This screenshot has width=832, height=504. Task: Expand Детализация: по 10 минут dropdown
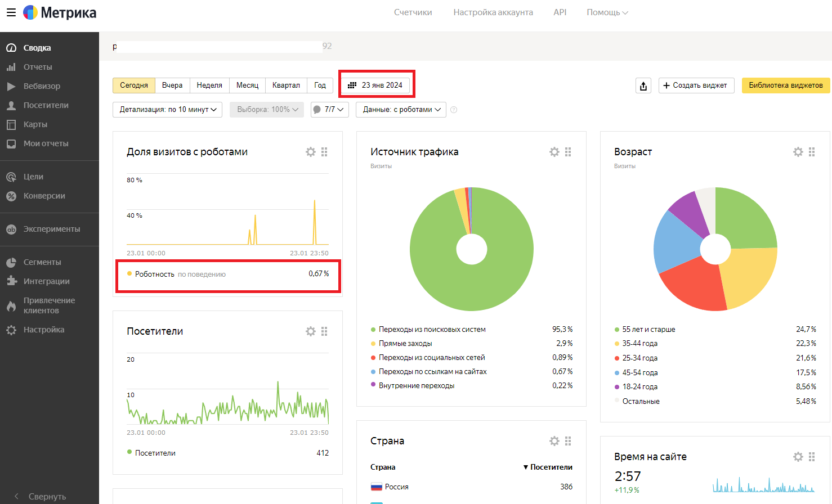[168, 110]
